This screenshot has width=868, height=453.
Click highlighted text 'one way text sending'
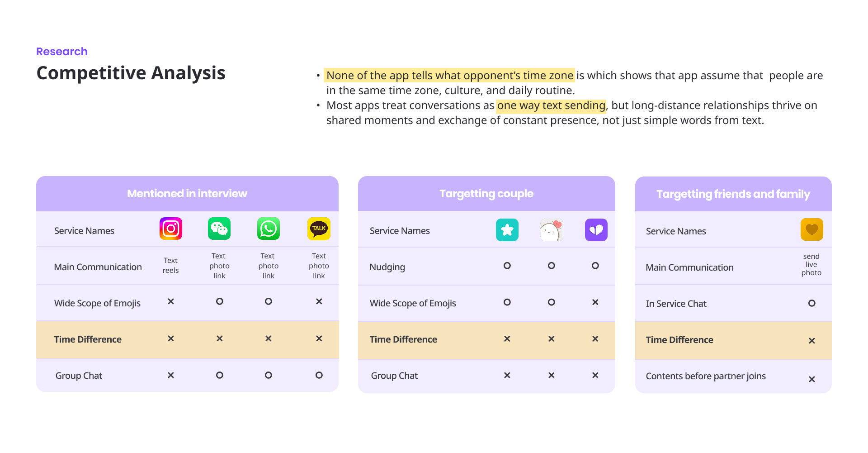click(x=551, y=105)
